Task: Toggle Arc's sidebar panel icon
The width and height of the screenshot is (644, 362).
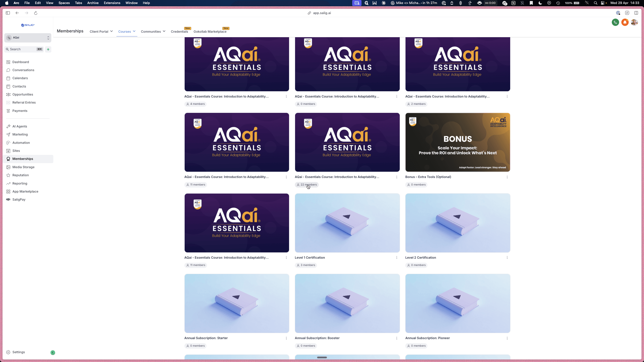Action: [8, 13]
